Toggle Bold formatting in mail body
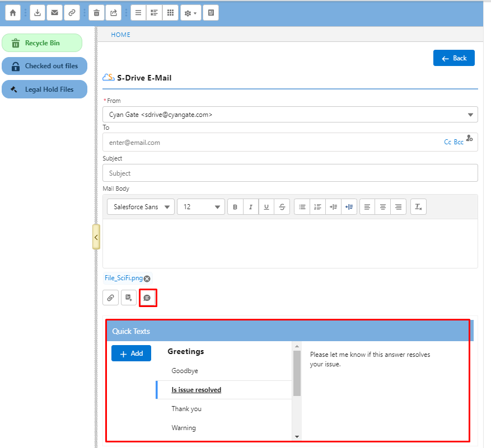 (x=235, y=207)
